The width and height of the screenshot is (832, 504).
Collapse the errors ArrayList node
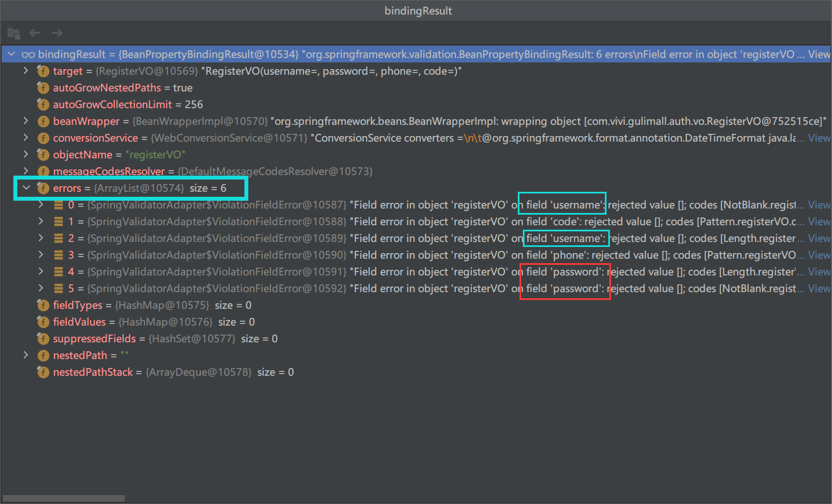[26, 188]
